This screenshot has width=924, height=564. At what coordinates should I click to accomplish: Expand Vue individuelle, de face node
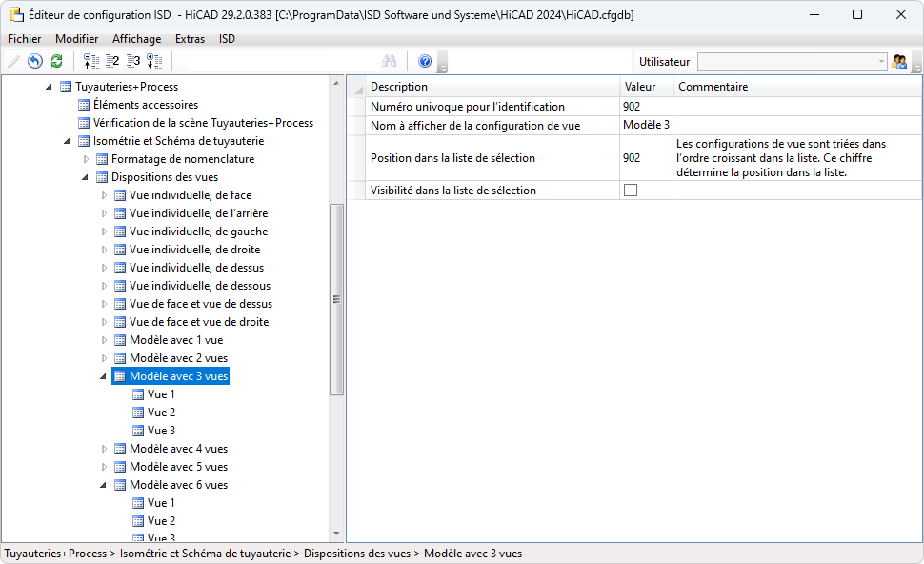tap(104, 195)
